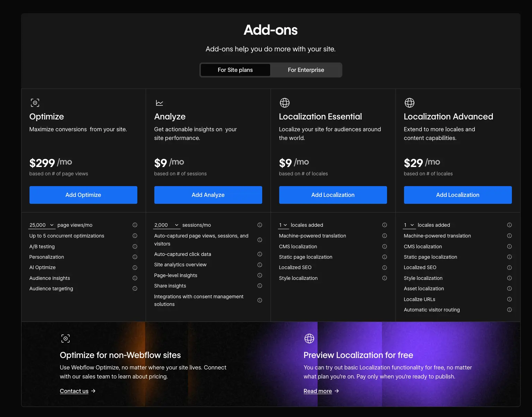Image resolution: width=532 pixels, height=417 pixels.
Task: Click the arrow icon next to Contact us
Action: (x=93, y=391)
